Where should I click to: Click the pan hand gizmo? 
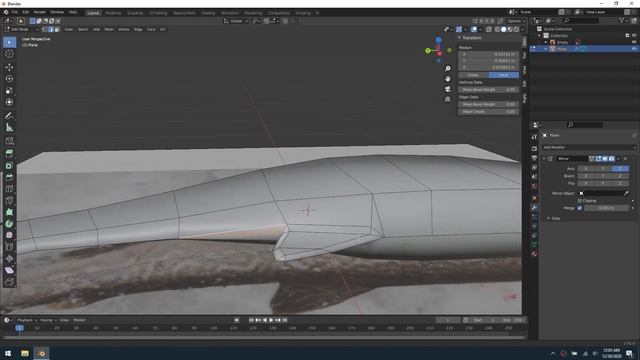click(x=448, y=78)
